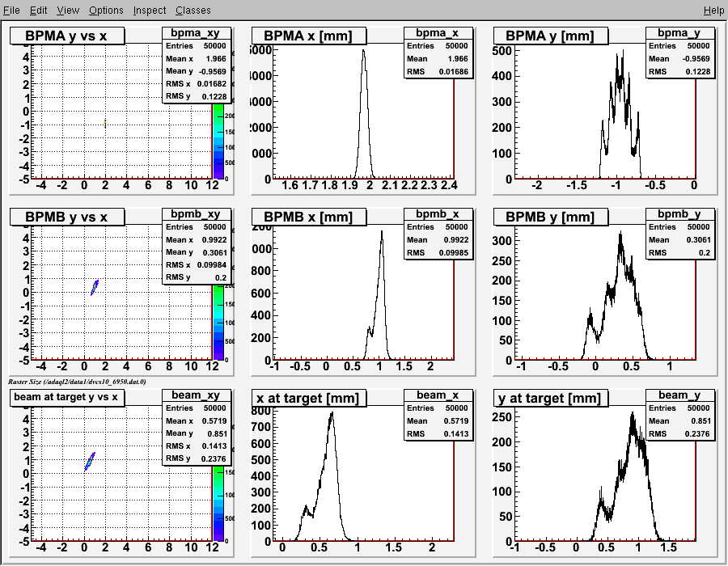Click RMS 0.01686 in bpma_x stats
The width and height of the screenshot is (728, 566).
coord(438,72)
